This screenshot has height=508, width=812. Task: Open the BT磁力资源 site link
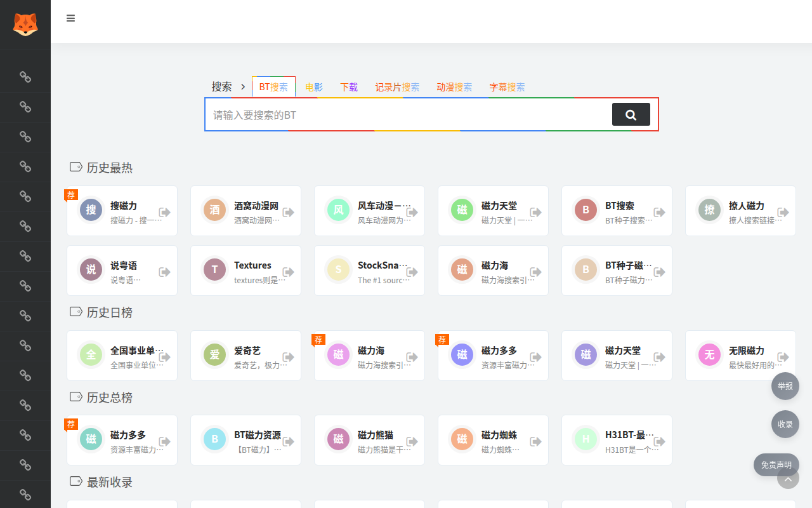[258, 435]
